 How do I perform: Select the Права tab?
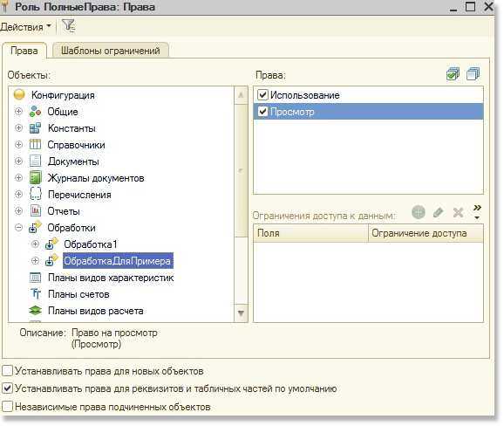[24, 51]
